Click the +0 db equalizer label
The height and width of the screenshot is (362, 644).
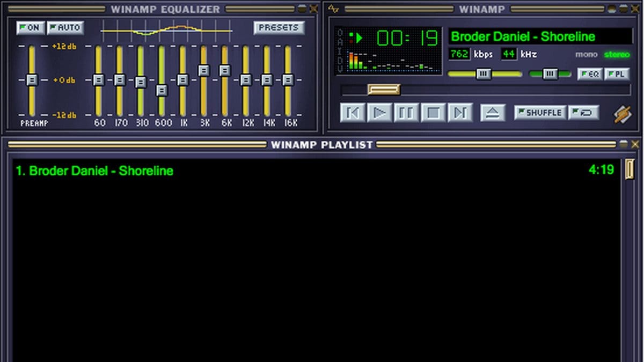pos(64,80)
